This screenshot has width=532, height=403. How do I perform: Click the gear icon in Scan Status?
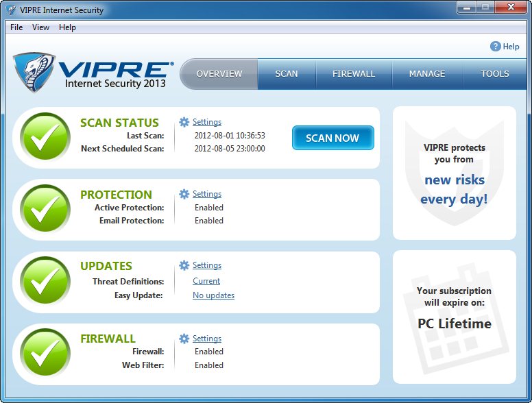tap(184, 122)
